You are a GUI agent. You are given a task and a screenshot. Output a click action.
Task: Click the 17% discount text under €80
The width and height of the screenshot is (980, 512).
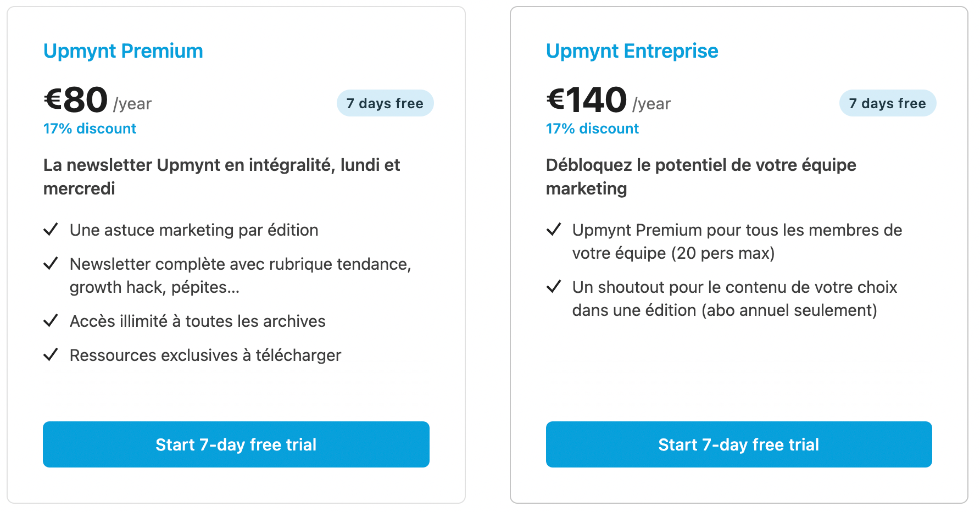pos(90,129)
